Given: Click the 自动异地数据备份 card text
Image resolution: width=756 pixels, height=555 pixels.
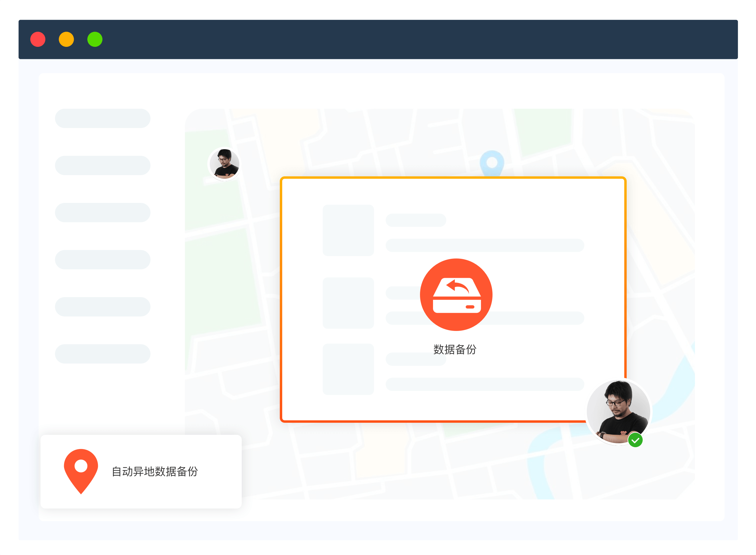Looking at the screenshot, I should (x=155, y=471).
